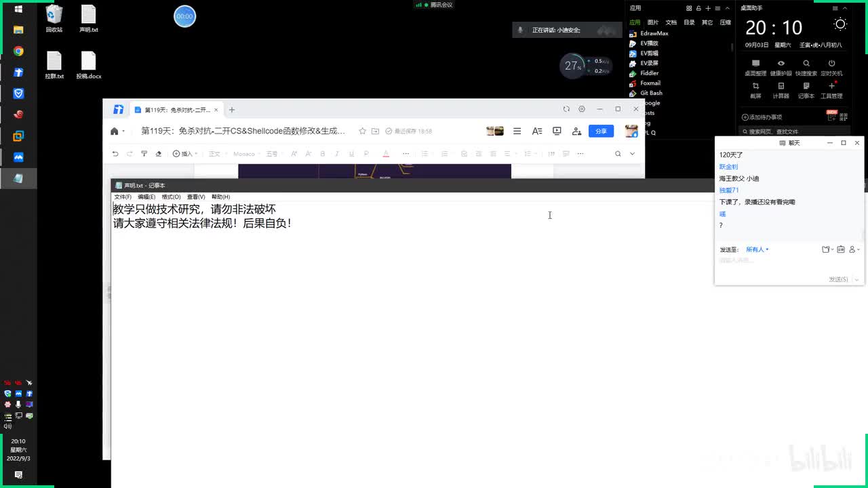Collapse the 桌面助手 panel with chevron
Viewport: 868px width, 488px height.
844,8
